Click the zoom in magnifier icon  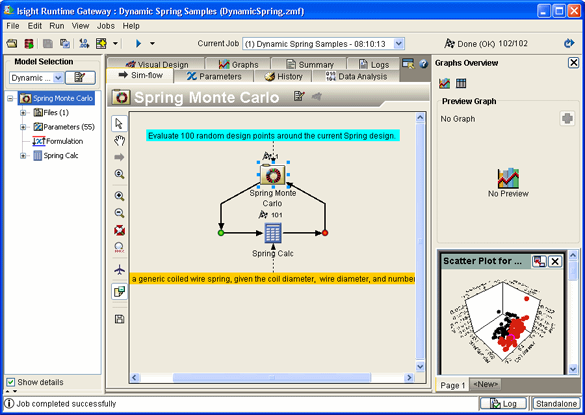coord(119,196)
